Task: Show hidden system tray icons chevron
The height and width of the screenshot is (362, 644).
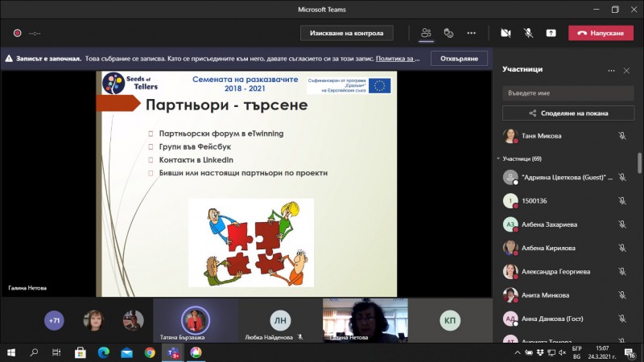Action: point(517,352)
